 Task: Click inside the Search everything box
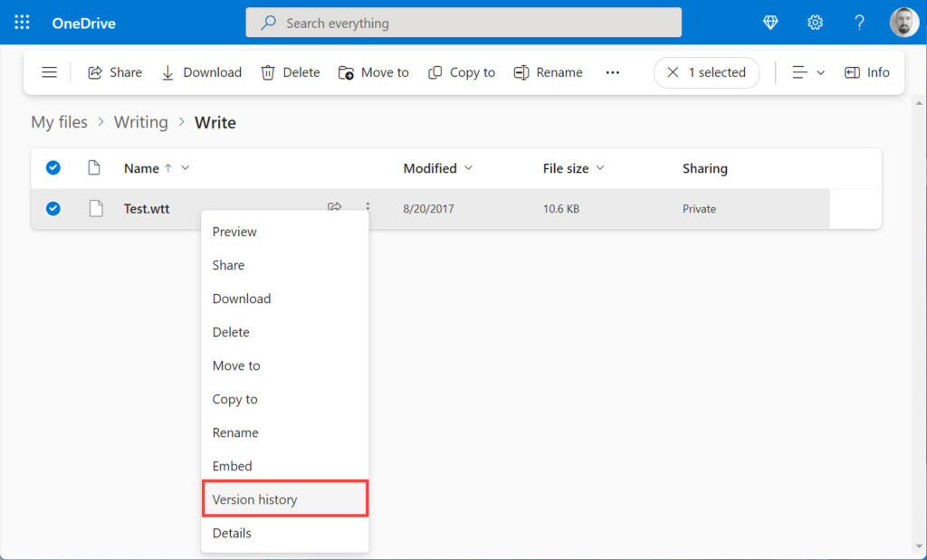click(x=463, y=22)
